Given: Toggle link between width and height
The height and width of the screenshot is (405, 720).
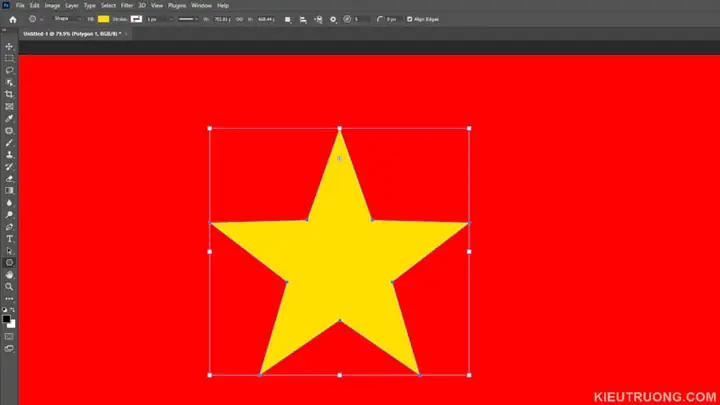Looking at the screenshot, I should pos(239,19).
